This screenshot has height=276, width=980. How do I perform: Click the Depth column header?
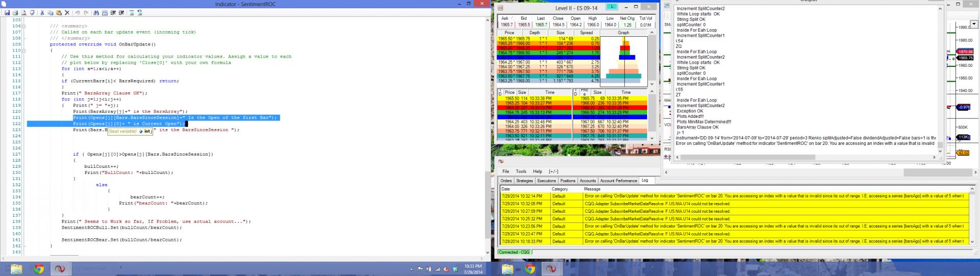(534, 33)
